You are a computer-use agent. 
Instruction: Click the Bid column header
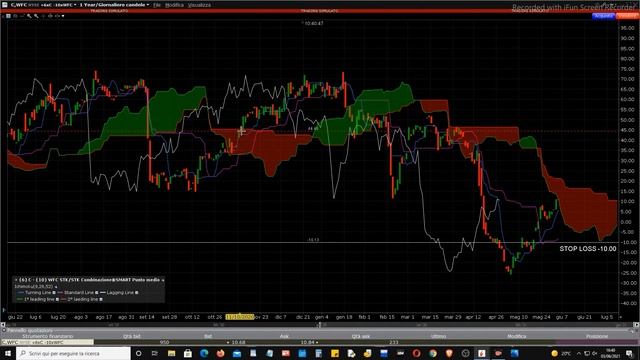[208, 336]
